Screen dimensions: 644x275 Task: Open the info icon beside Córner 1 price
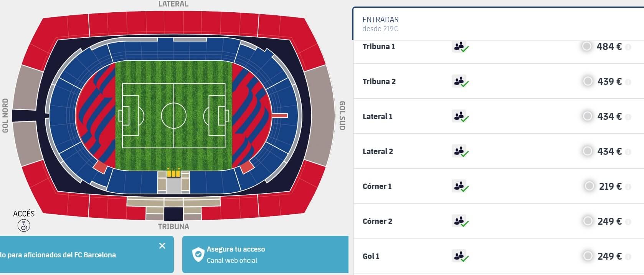pos(628,186)
